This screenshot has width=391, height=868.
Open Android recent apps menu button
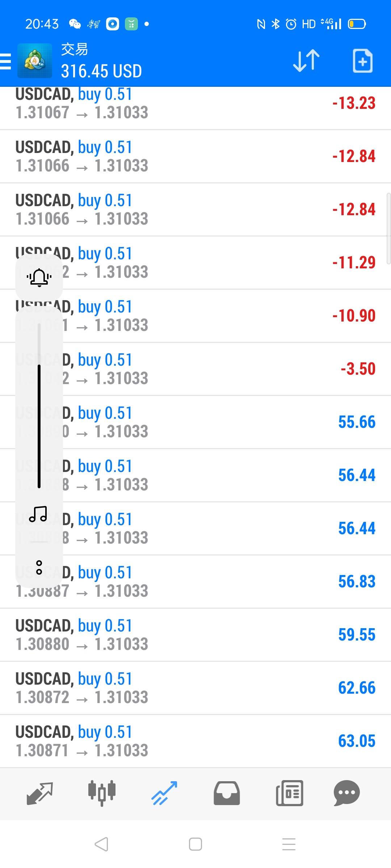click(289, 844)
